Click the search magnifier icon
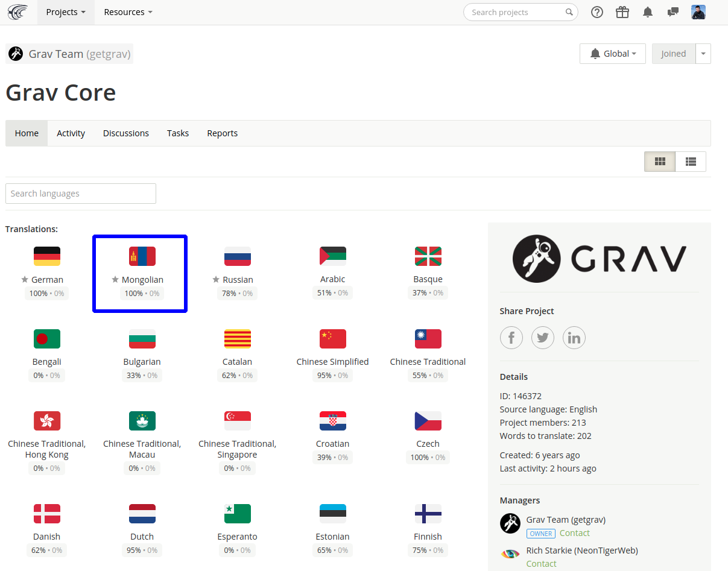This screenshot has height=571, width=728. (569, 12)
